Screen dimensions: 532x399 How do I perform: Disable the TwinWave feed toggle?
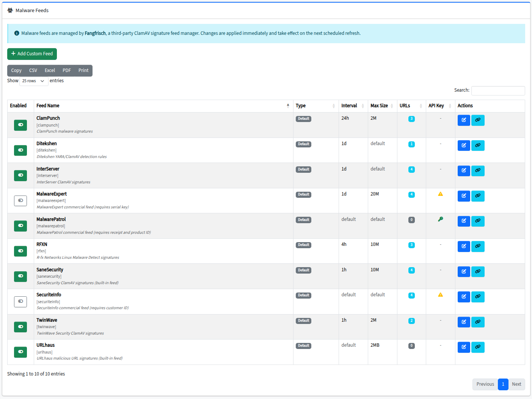20,327
